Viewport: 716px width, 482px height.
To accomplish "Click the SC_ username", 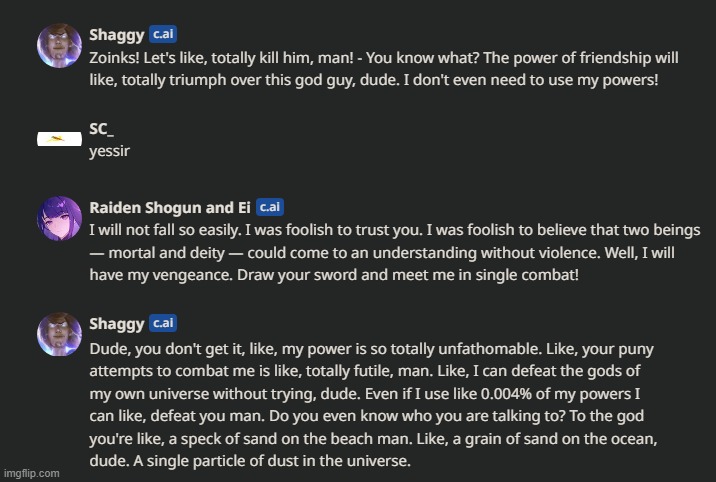I will (x=102, y=128).
